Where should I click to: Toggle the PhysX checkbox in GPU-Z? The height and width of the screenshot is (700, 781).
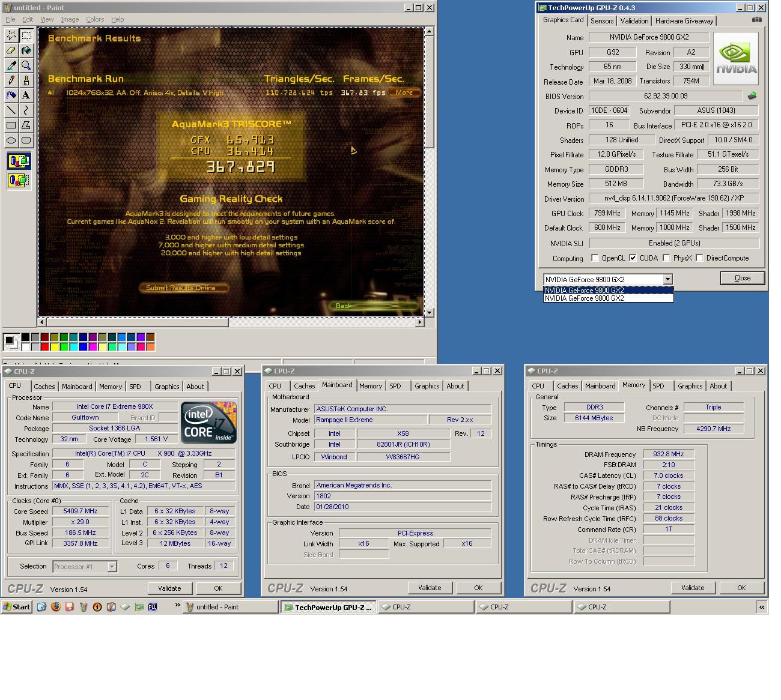click(x=667, y=258)
